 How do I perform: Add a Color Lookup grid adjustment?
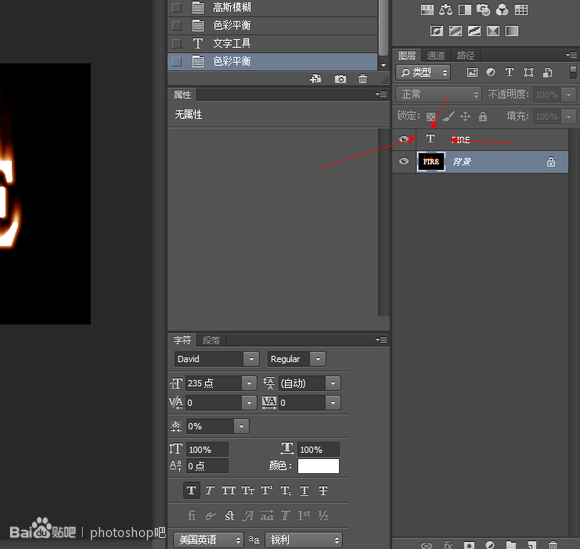point(521,10)
